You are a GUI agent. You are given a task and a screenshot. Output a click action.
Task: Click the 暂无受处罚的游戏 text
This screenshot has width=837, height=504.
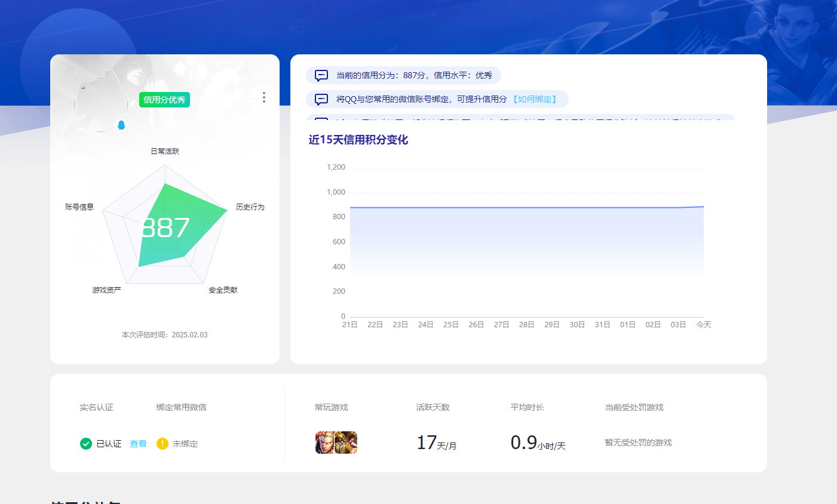(x=639, y=442)
